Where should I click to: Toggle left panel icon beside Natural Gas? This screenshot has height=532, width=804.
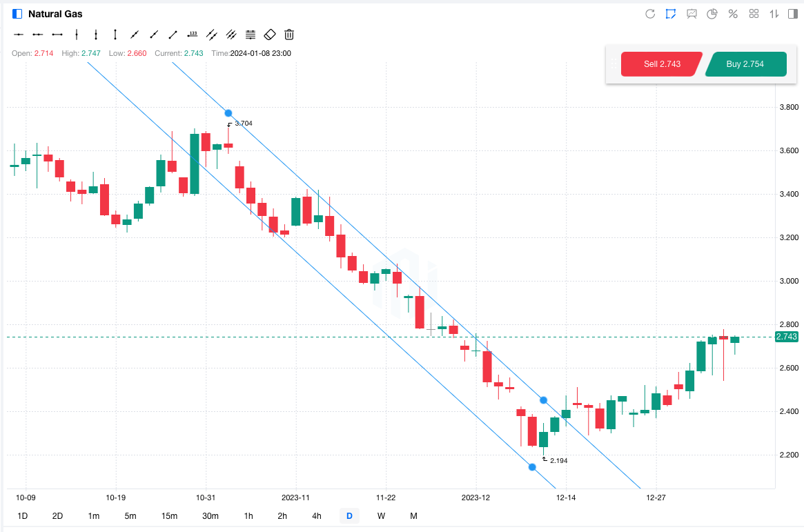coord(17,14)
